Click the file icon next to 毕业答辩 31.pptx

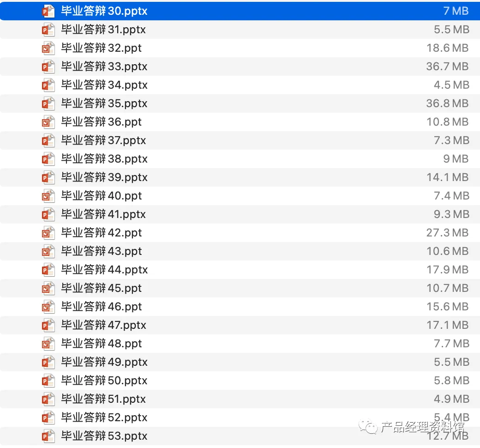point(48,30)
